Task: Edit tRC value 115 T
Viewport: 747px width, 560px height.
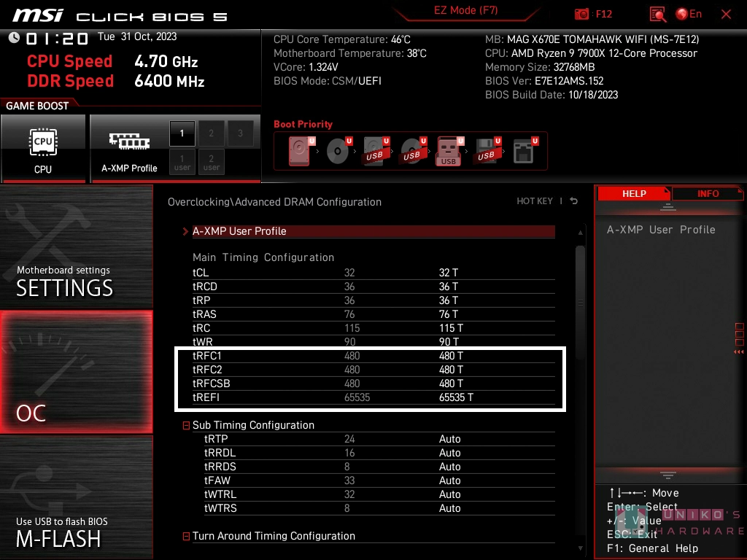Action: 451,327
